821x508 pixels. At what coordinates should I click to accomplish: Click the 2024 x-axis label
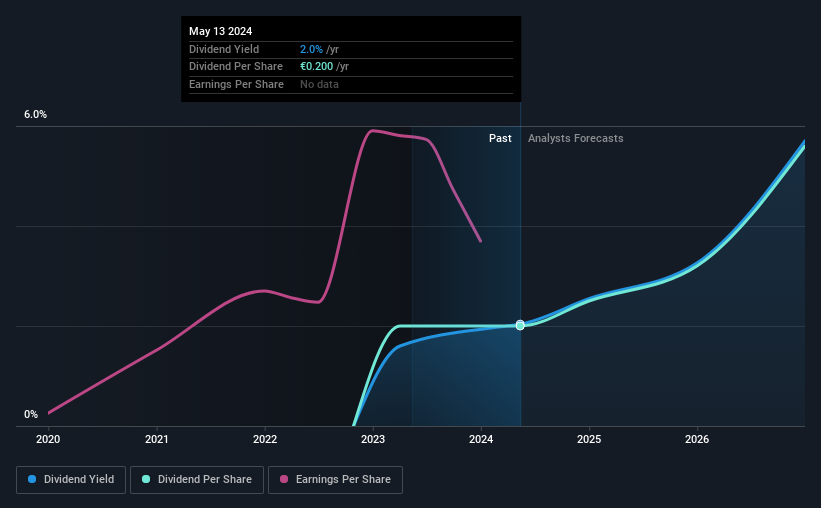click(481, 439)
